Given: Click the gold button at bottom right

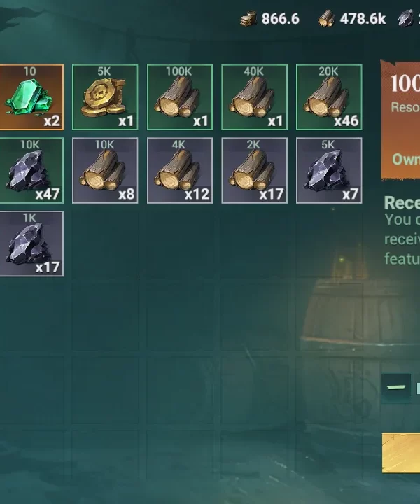Looking at the screenshot, I should tap(401, 453).
